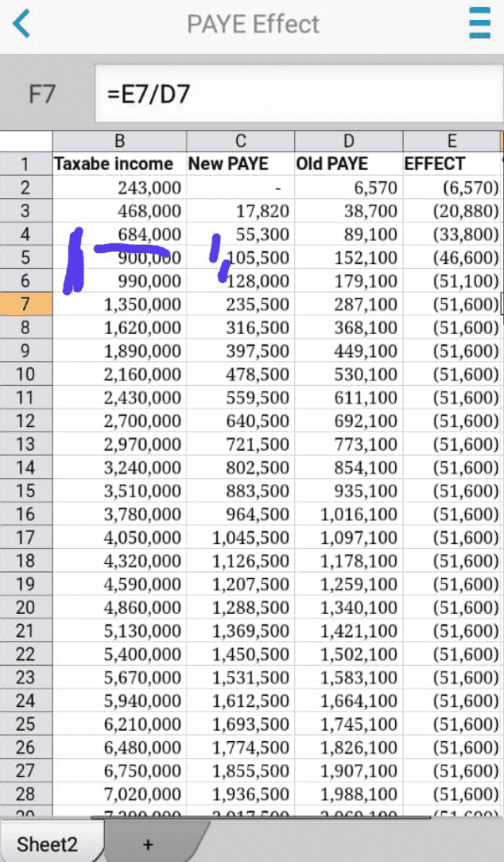Tap the back arrow icon

(21, 24)
